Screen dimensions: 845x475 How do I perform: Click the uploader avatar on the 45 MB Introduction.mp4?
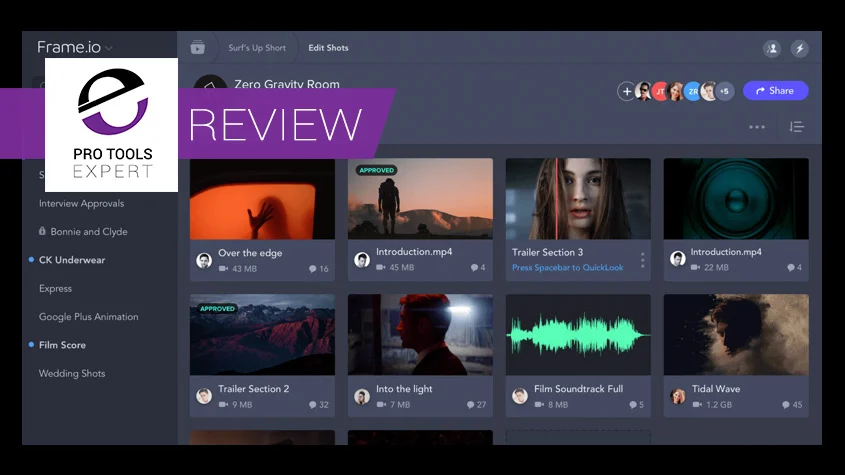362,259
